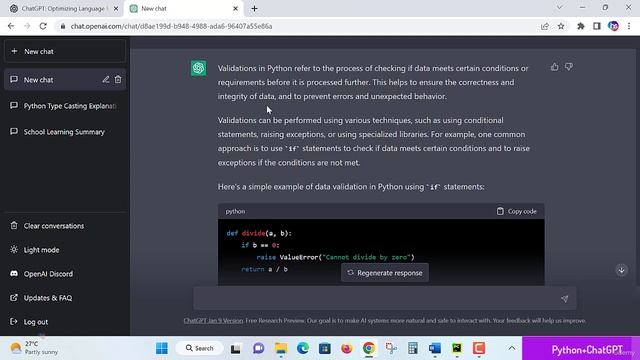Screen dimensions: 640x360
Task: Share this page via the share icon
Action: tap(545, 26)
